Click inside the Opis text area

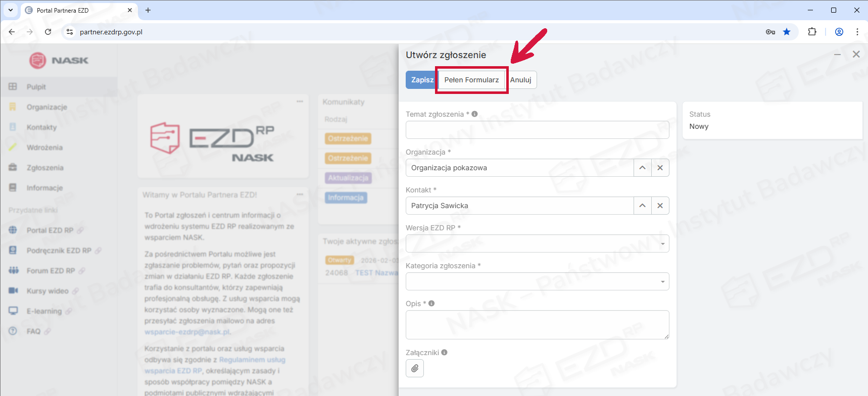coord(537,324)
